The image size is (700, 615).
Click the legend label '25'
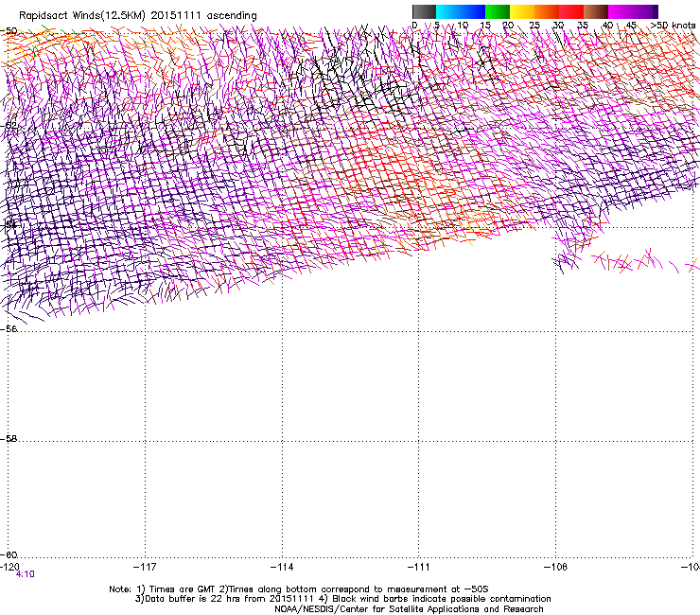534,26
